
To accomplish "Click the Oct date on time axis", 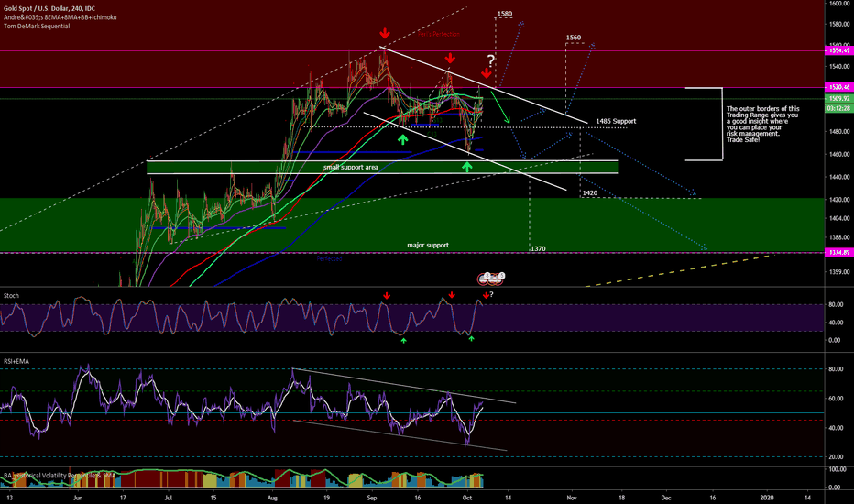I will pos(466,498).
